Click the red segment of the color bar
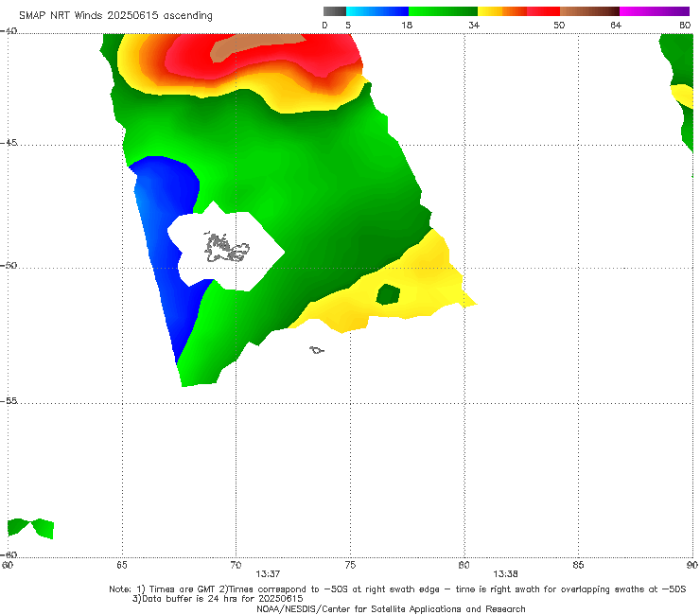 tap(543, 11)
